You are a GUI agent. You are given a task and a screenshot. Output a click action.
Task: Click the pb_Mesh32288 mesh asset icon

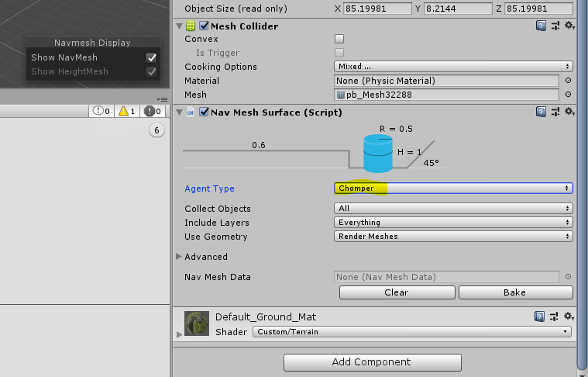tap(341, 95)
